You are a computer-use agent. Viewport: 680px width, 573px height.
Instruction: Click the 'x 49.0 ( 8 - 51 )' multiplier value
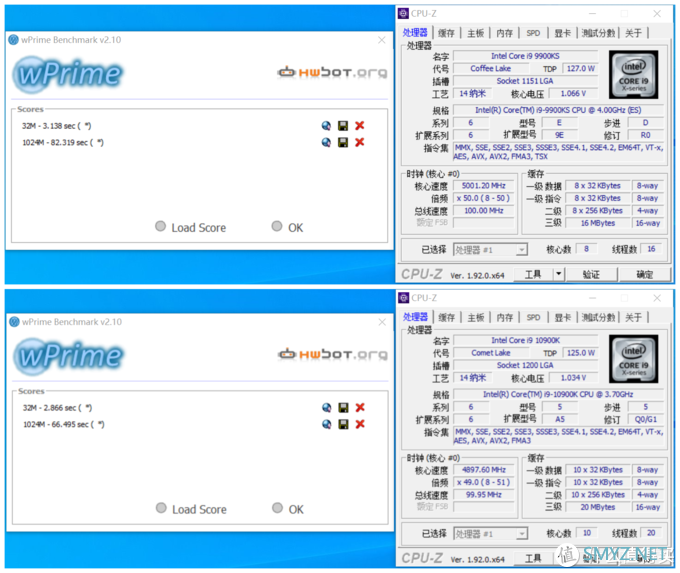point(484,482)
